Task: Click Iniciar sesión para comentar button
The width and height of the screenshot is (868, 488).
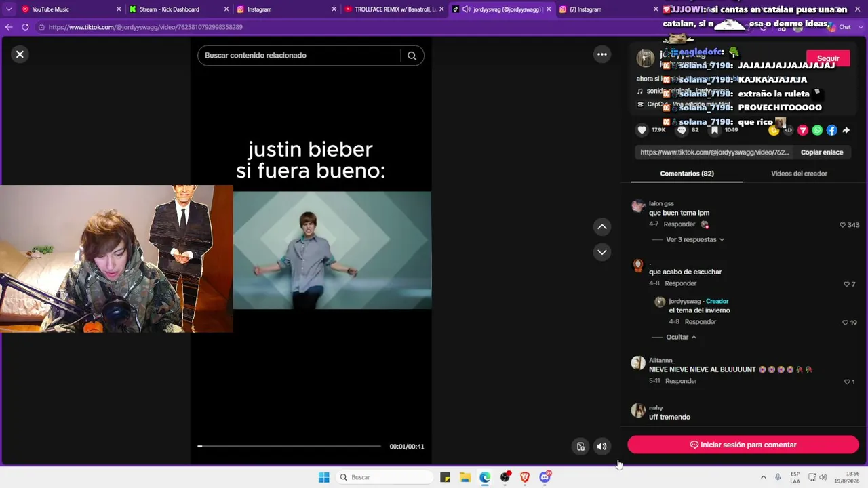Action: [x=743, y=445]
